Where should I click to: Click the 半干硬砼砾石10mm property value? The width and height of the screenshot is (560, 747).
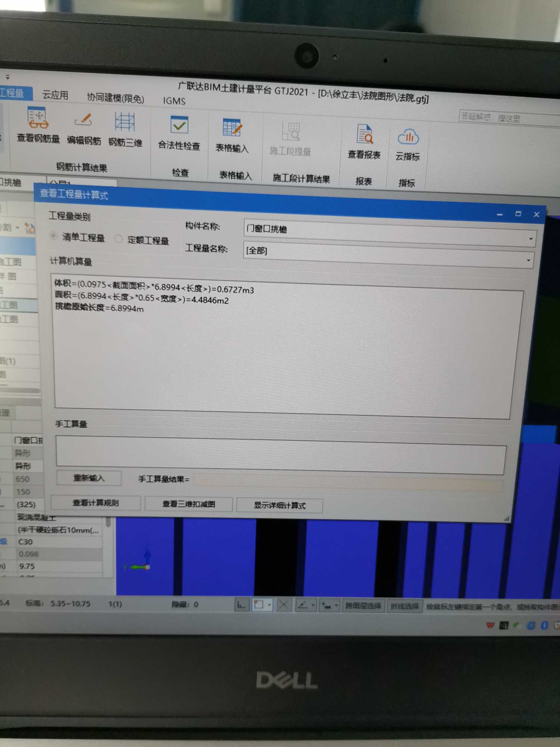pyautogui.click(x=59, y=530)
